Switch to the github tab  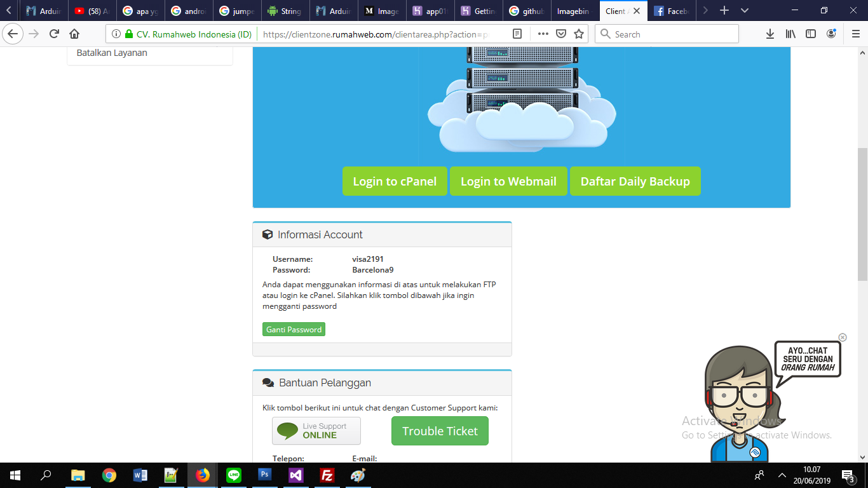pos(526,11)
